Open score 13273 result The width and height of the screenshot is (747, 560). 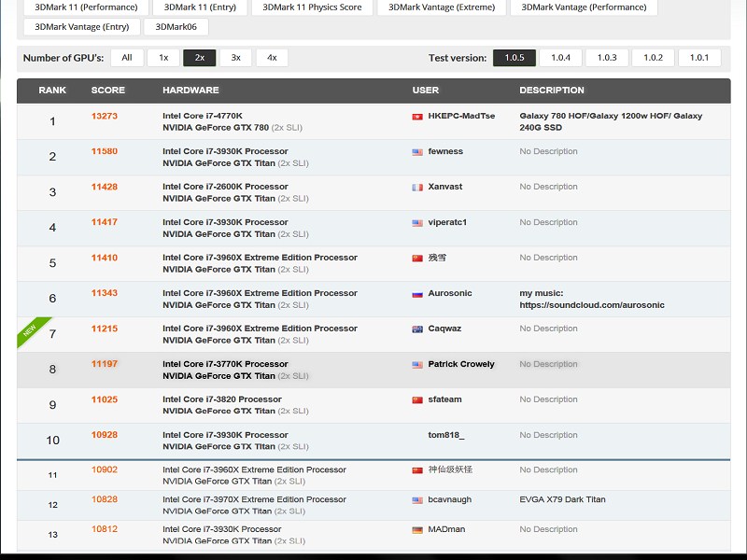pos(105,116)
